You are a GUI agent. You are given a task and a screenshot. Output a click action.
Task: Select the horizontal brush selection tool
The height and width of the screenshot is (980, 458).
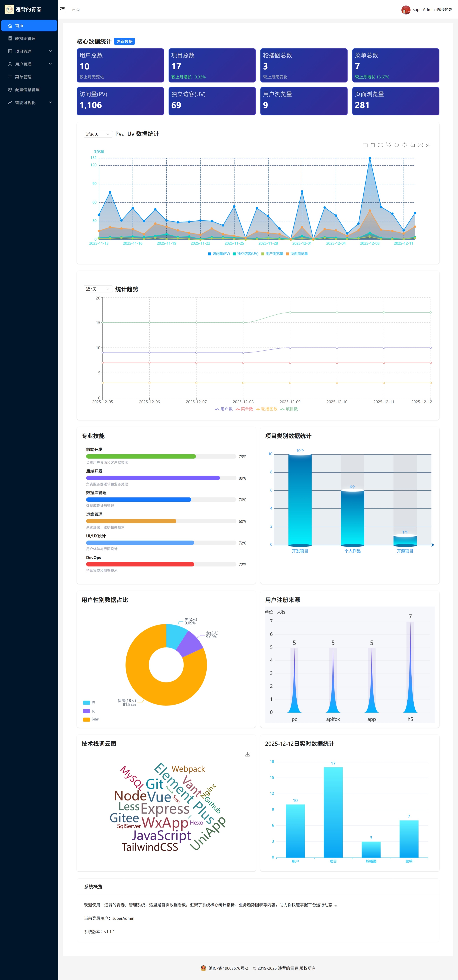coord(396,145)
